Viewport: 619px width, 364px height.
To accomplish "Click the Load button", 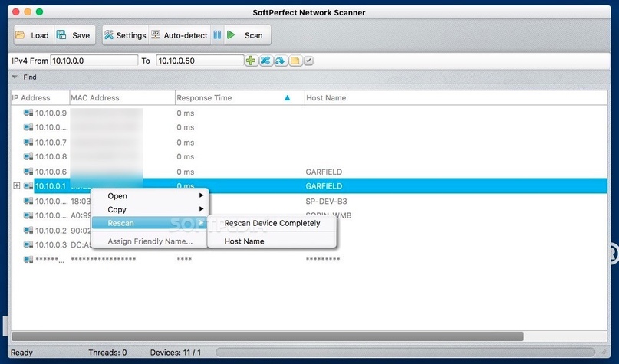I will (x=34, y=35).
